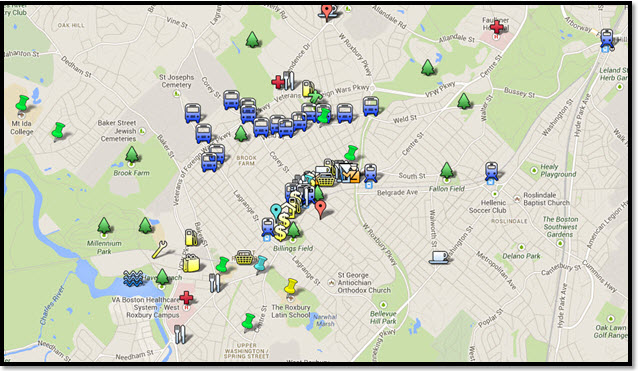This screenshot has width=638, height=371.
Task: Click the coffee cup icon near Walworth St
Action: coord(439,258)
